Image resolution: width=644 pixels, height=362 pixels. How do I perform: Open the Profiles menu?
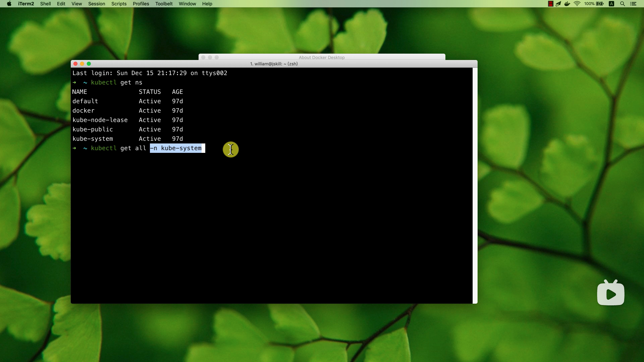141,4
